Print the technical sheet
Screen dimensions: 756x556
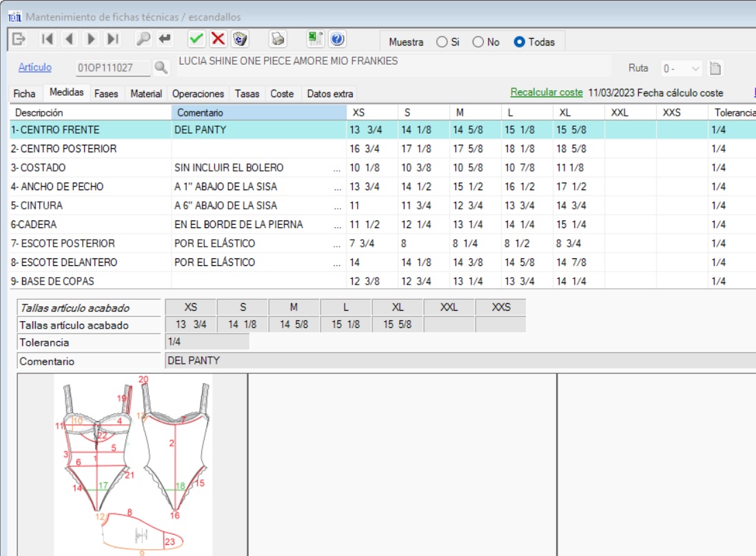[x=277, y=39]
